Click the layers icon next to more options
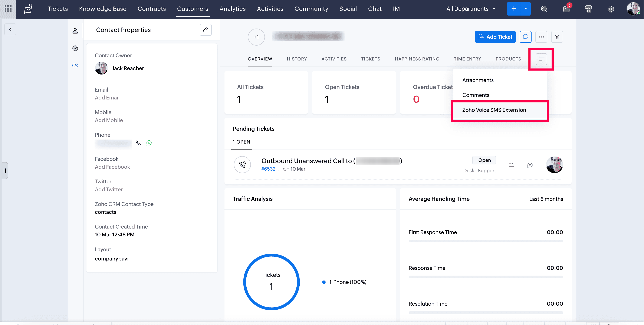The width and height of the screenshot is (644, 325). (557, 37)
